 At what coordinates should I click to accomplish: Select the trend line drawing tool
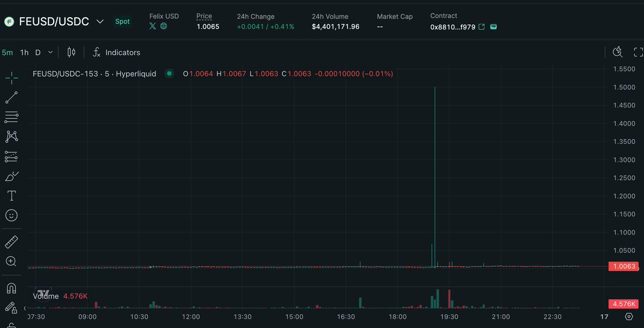tap(11, 97)
